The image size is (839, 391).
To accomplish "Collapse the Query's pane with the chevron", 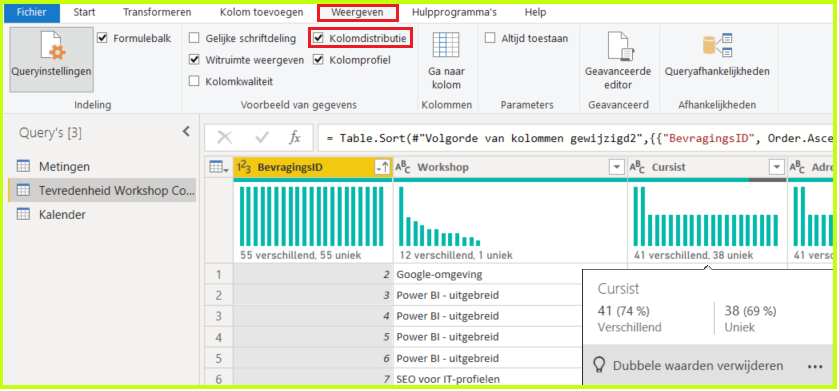I will (186, 132).
